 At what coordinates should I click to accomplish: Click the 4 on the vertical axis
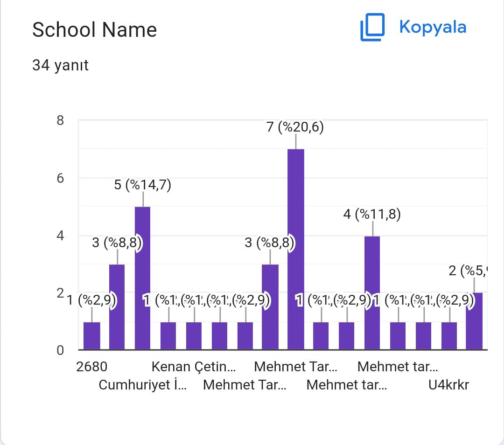coord(60,236)
